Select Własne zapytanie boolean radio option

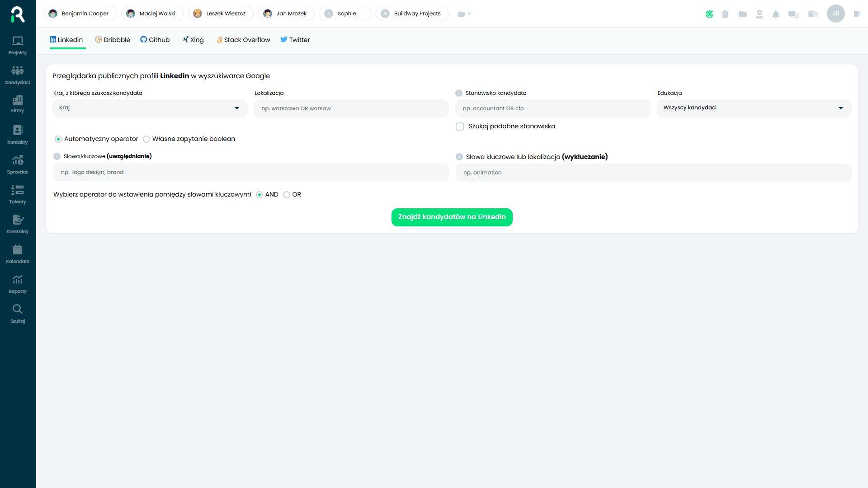pos(146,139)
